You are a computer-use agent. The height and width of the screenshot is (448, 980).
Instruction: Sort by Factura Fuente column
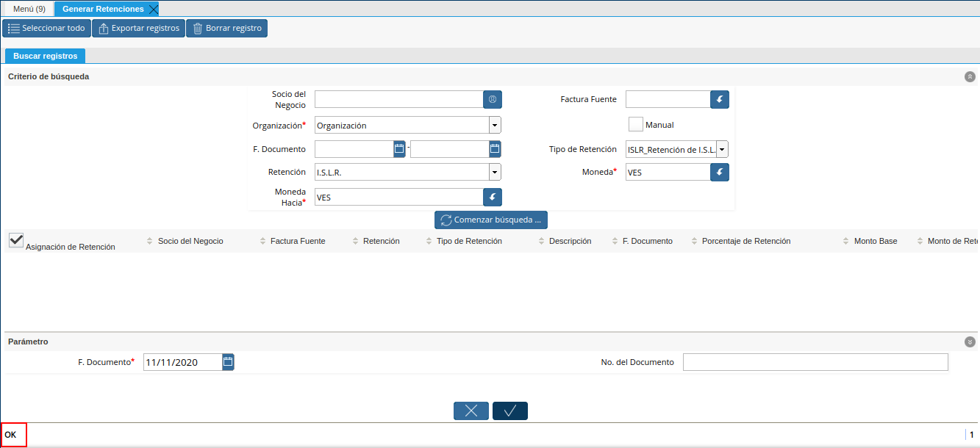pos(298,241)
